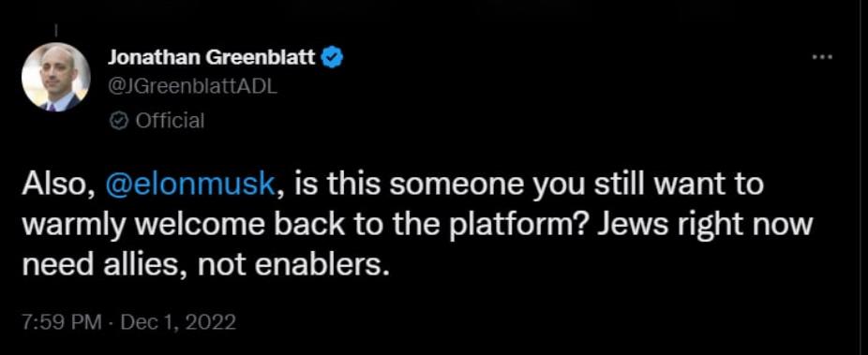Open the Jonathan Greenblatt display name
This screenshot has width=868, height=355.
click(x=213, y=56)
